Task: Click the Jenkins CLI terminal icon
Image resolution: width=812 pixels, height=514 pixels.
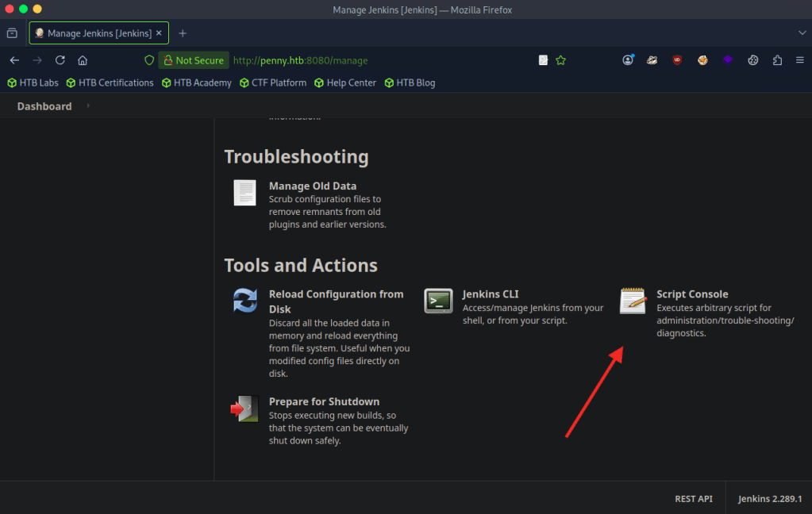Action: (438, 301)
